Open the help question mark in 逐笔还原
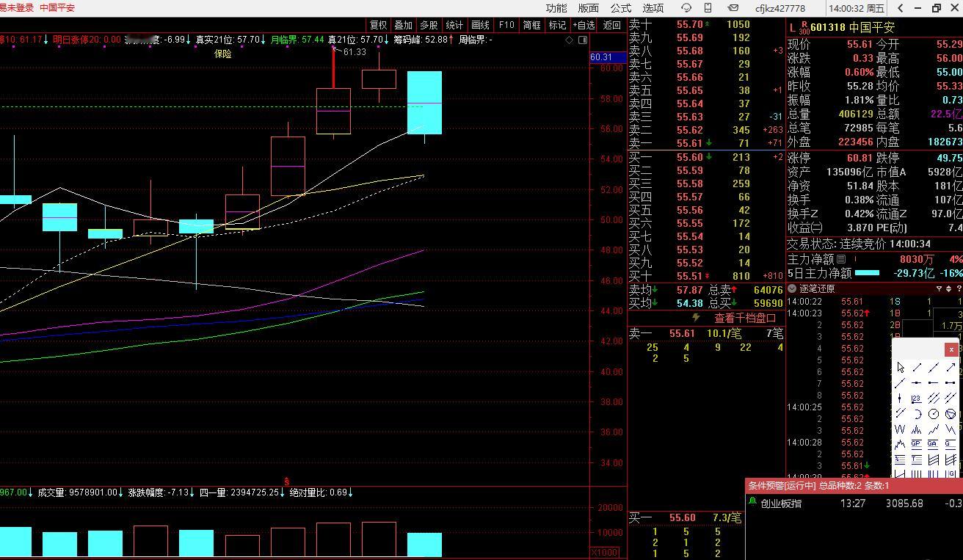 click(x=959, y=289)
